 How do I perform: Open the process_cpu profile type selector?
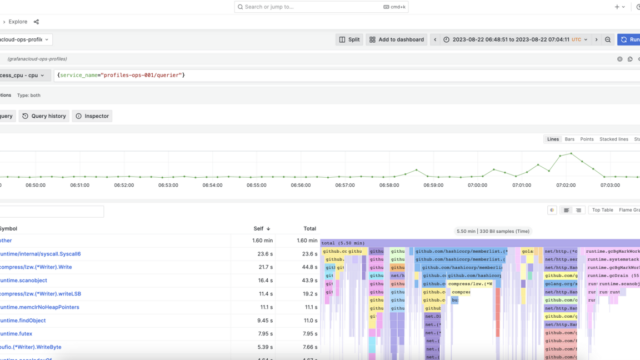[x=24, y=75]
